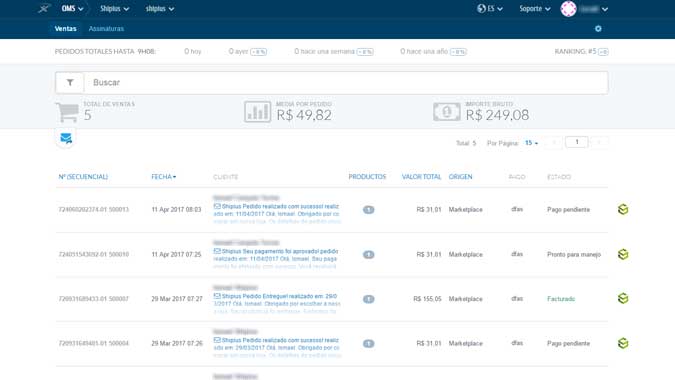
Task: Go to the previous results page
Action: 554,142
